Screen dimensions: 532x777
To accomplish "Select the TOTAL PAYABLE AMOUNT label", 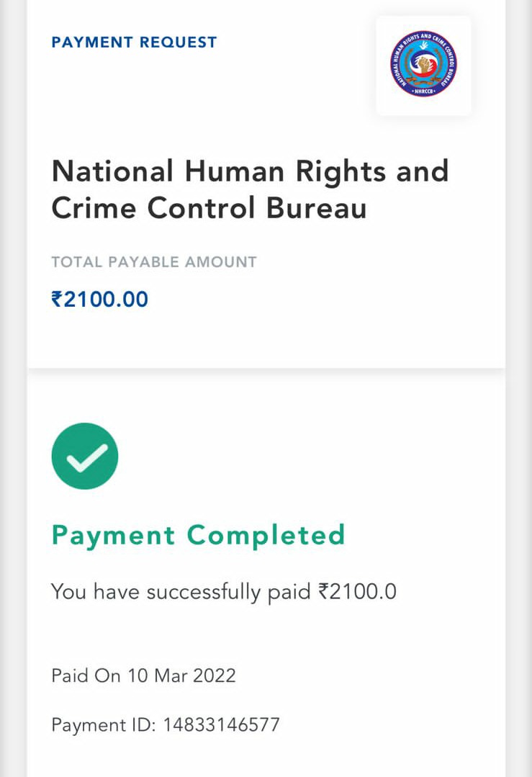I will (153, 262).
